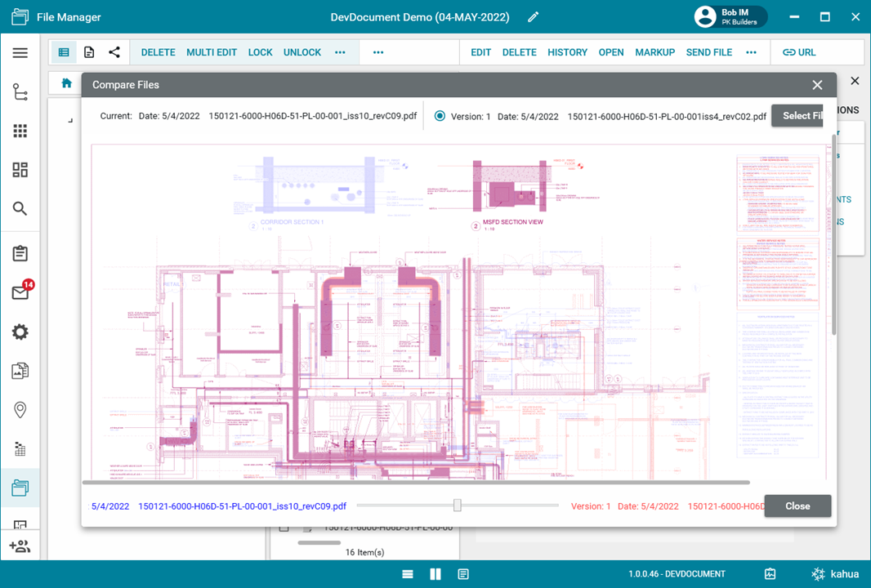Click MULTI EDIT in the toolbar
This screenshot has width=871, height=588.
tap(212, 52)
